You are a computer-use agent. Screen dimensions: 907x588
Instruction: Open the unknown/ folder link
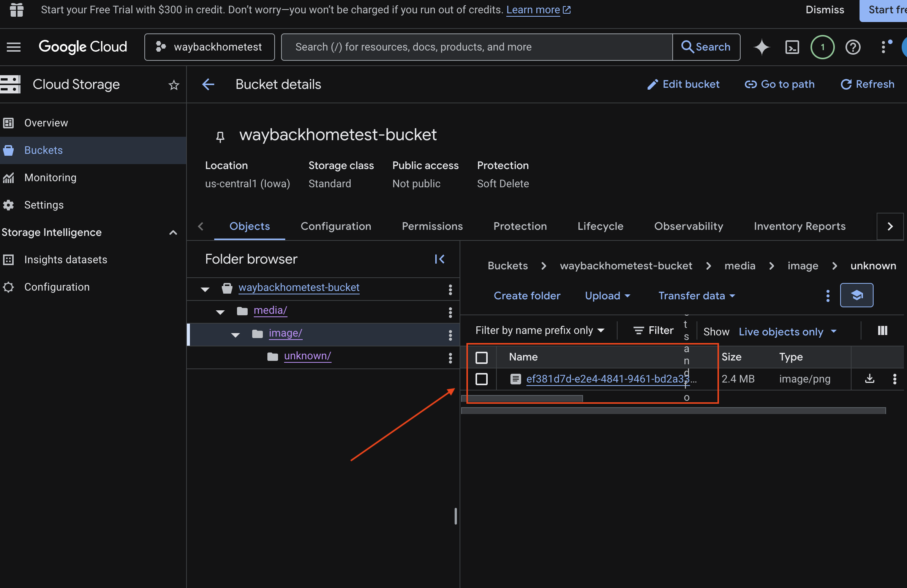point(307,356)
